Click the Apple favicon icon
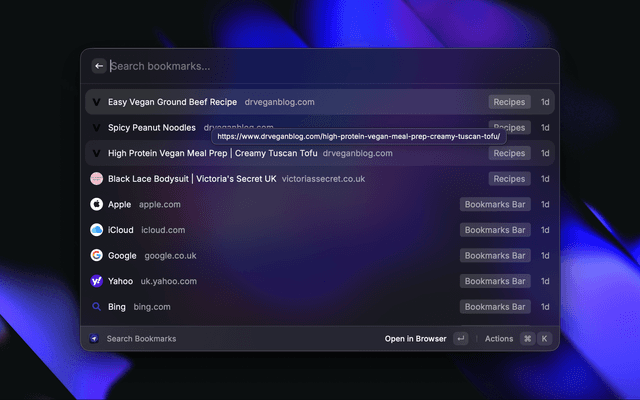Screen dimensions: 640x400 click(x=96, y=204)
